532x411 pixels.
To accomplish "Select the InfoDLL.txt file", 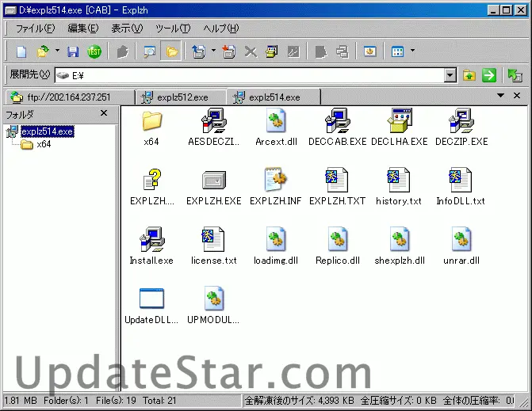I will [x=461, y=187].
